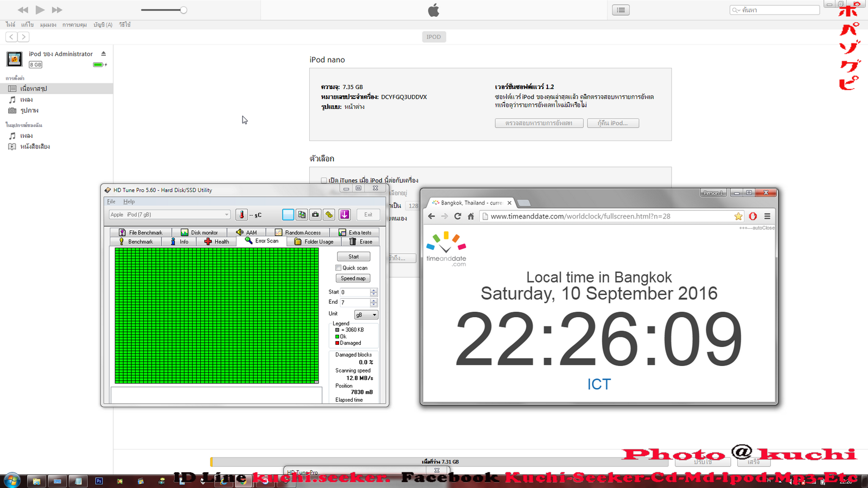Click the Chrome home icon
This screenshot has width=868, height=488.
point(471,216)
